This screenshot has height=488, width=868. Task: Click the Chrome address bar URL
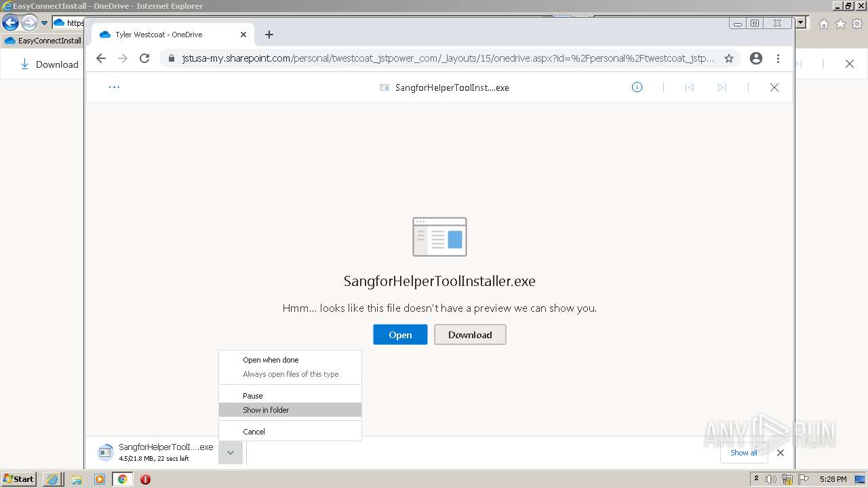pyautogui.click(x=448, y=58)
